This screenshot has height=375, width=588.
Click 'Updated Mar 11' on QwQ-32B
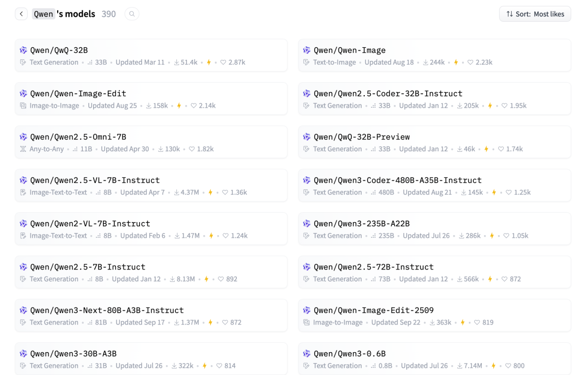(x=140, y=62)
